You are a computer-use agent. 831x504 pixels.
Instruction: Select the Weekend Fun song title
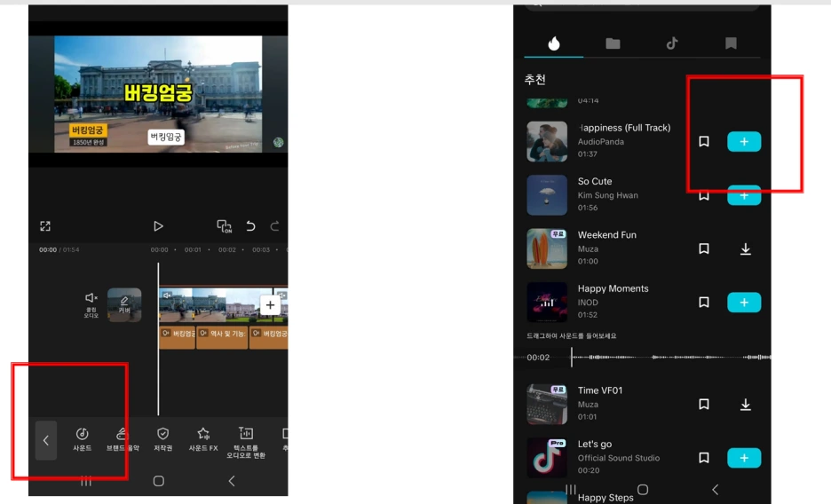click(606, 234)
